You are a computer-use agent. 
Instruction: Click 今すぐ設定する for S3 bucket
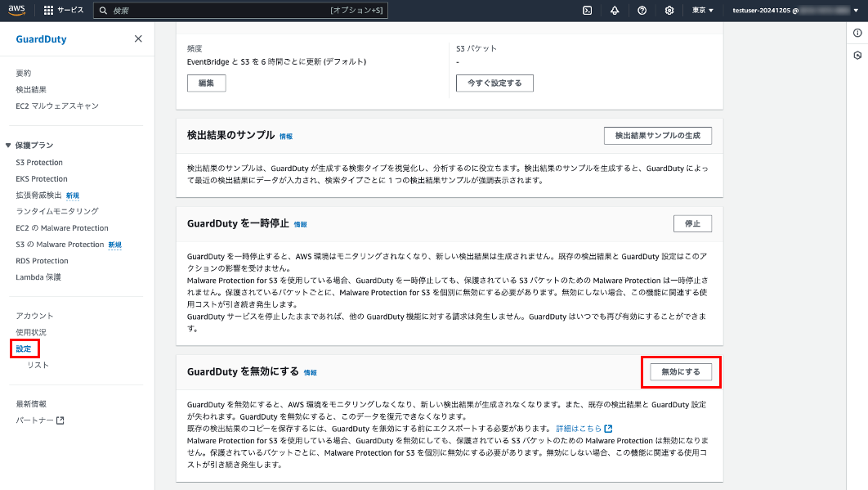[494, 83]
